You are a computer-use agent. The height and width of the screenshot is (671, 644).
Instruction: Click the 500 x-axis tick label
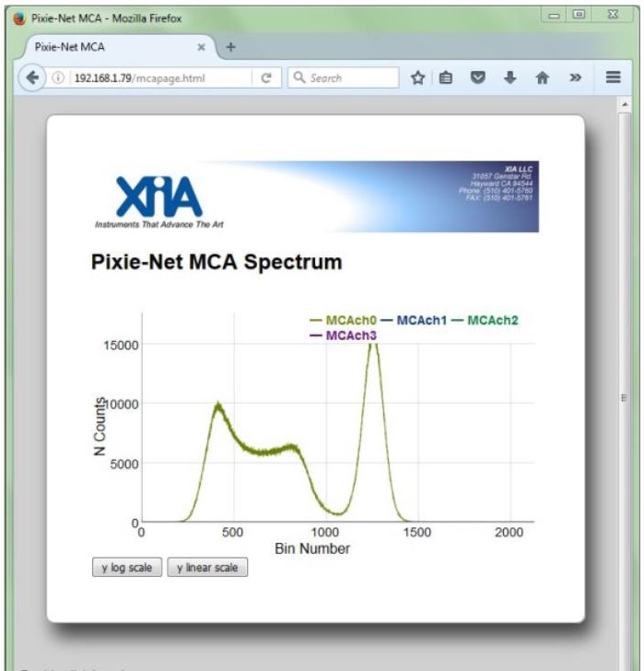[232, 533]
